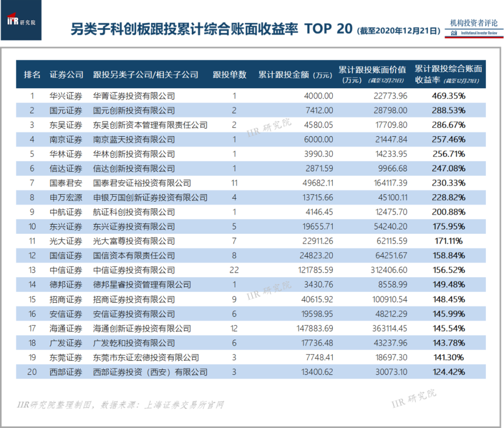Click the 中信证券 cell
Viewport: 504px width, 428px height.
coord(66,270)
